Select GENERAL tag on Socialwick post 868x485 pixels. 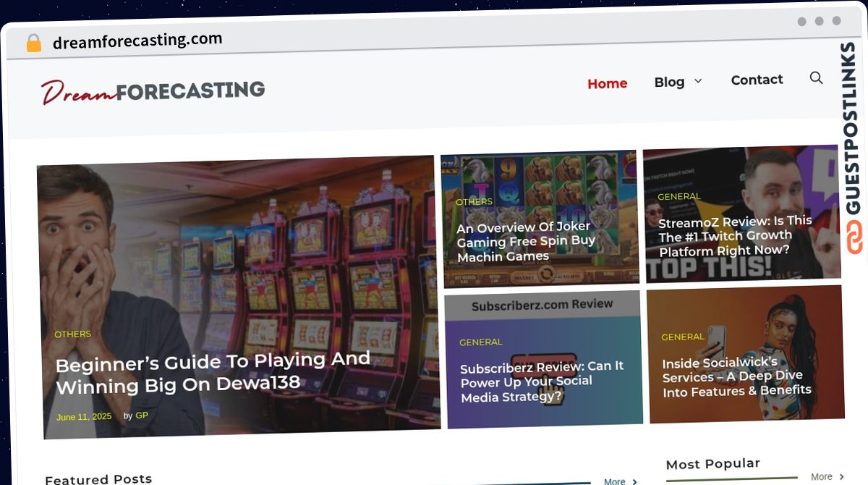[x=683, y=337]
